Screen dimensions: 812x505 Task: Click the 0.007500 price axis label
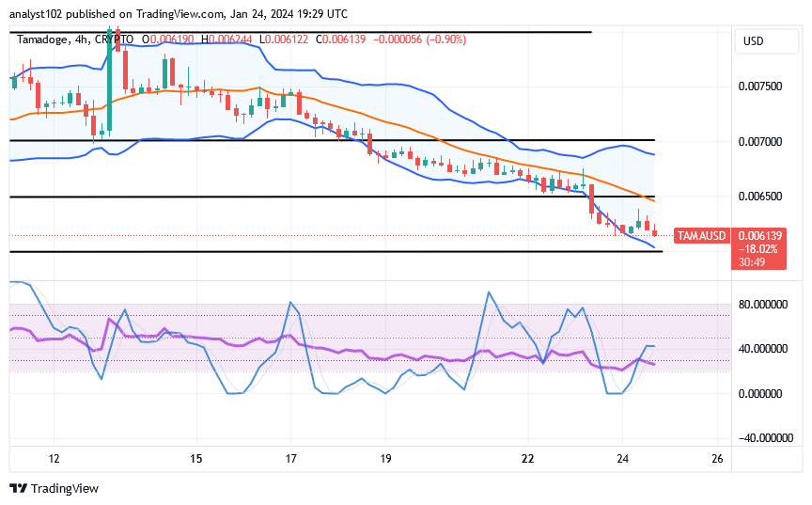point(759,86)
